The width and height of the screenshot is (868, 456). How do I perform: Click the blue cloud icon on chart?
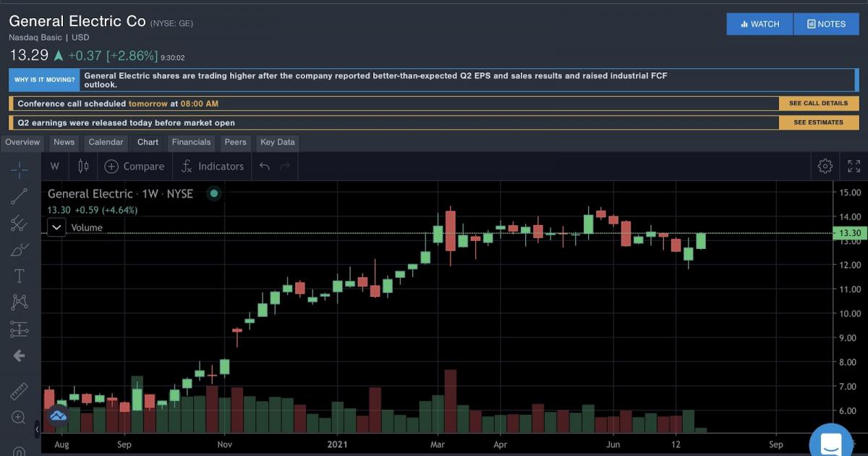pos(58,416)
